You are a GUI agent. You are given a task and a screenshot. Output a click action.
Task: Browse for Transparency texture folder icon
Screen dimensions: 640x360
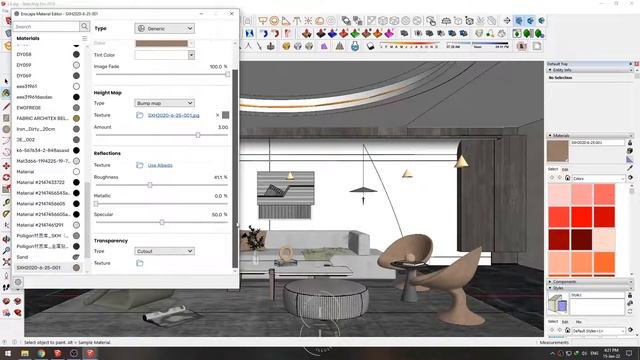point(140,263)
